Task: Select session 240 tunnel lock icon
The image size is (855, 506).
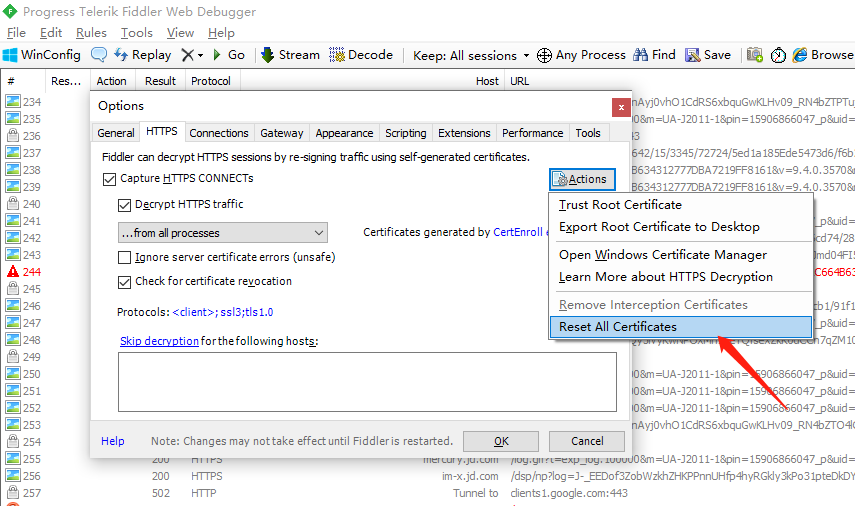Action: (13, 203)
